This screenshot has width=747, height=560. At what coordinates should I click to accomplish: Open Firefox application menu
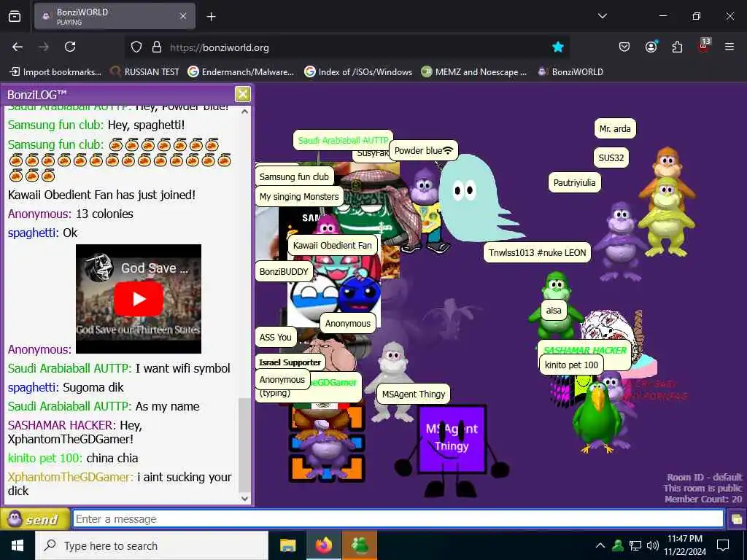pyautogui.click(x=729, y=47)
